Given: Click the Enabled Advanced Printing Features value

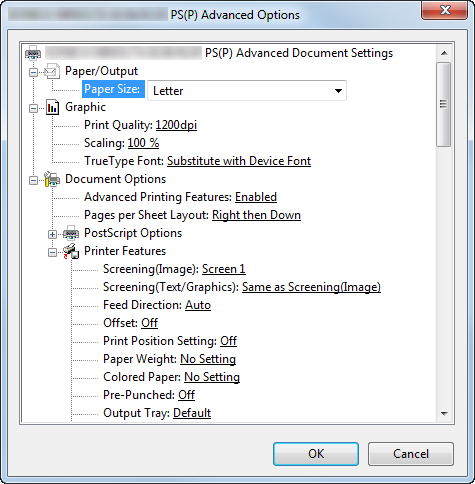Looking at the screenshot, I should coord(256,197).
